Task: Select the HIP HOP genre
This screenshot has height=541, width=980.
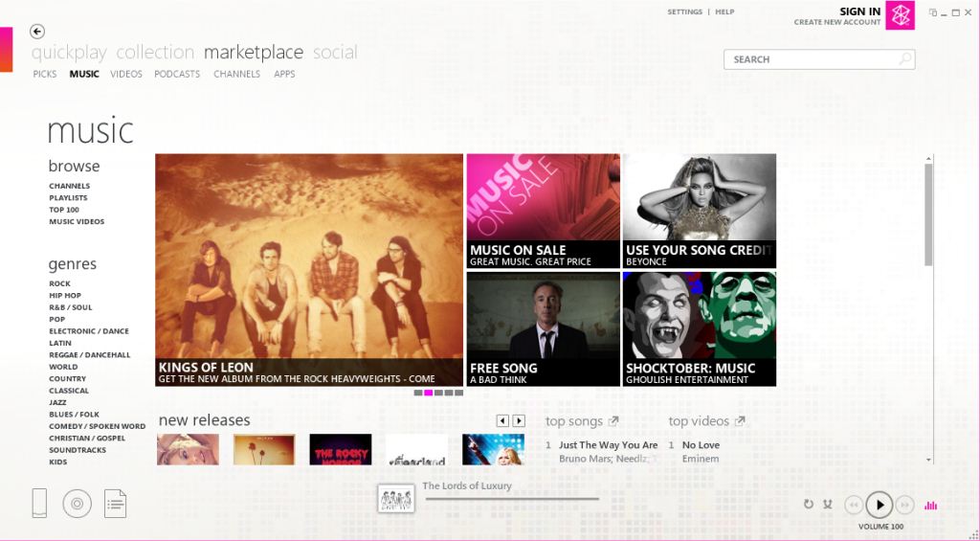Action: point(65,295)
